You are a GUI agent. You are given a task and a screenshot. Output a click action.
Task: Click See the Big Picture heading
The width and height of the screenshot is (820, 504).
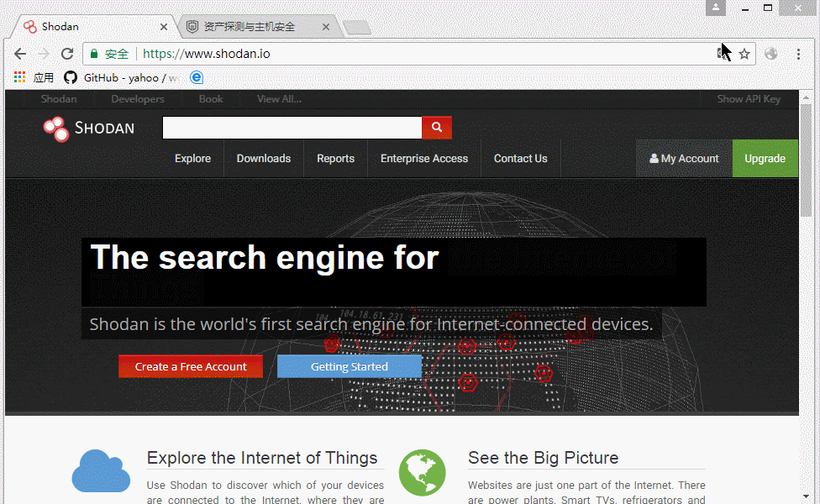click(x=543, y=458)
